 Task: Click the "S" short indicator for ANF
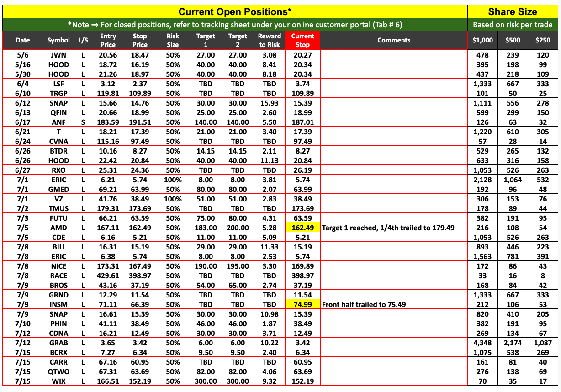click(x=83, y=122)
